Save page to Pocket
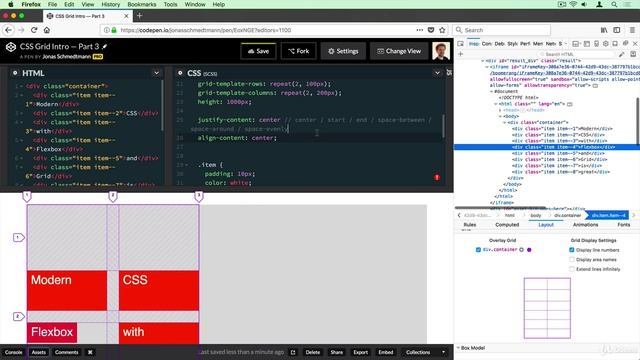Screen dimensions: 640x360 (x=431, y=30)
